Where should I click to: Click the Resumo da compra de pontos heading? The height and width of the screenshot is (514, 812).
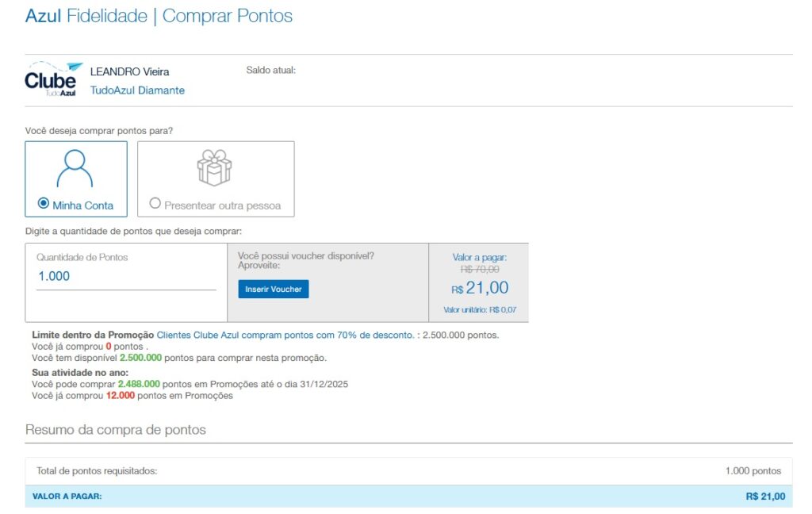tap(116, 430)
